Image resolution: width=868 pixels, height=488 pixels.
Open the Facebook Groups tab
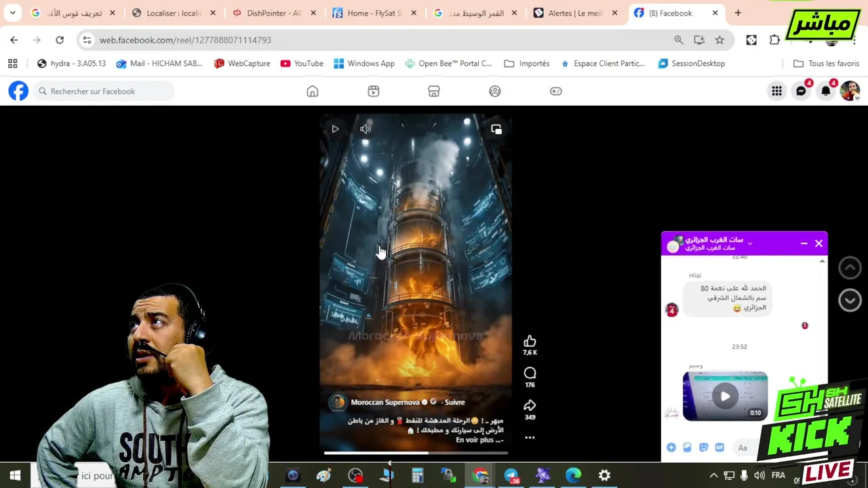[495, 91]
